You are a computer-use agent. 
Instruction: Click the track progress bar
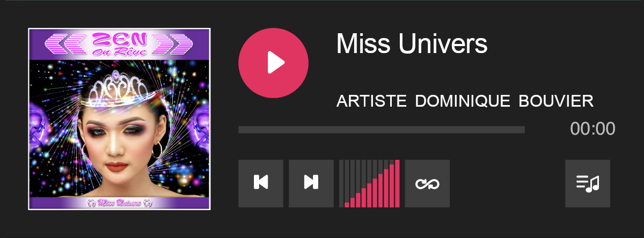point(382,130)
